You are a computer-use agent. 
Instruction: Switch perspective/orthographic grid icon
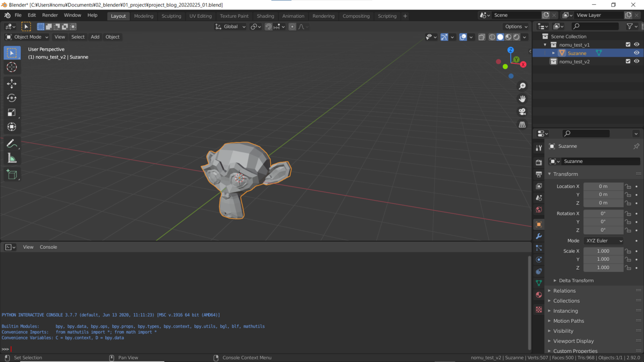[522, 125]
